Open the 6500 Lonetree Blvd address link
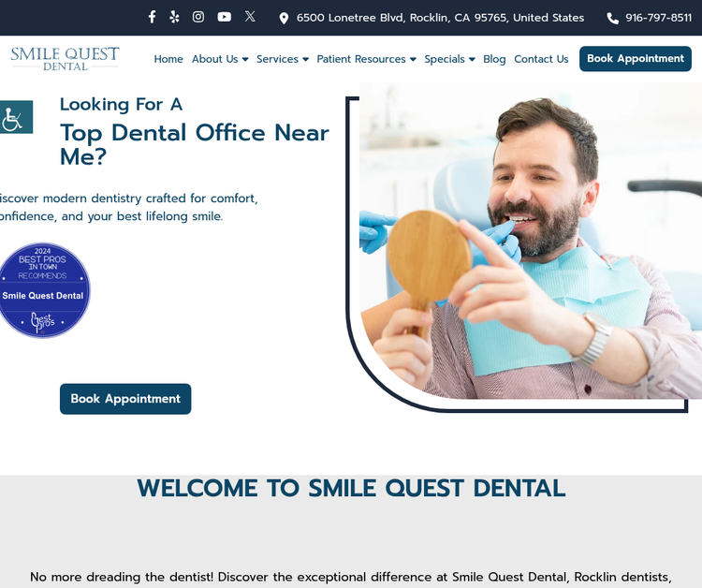The height and width of the screenshot is (588, 702). tap(440, 18)
